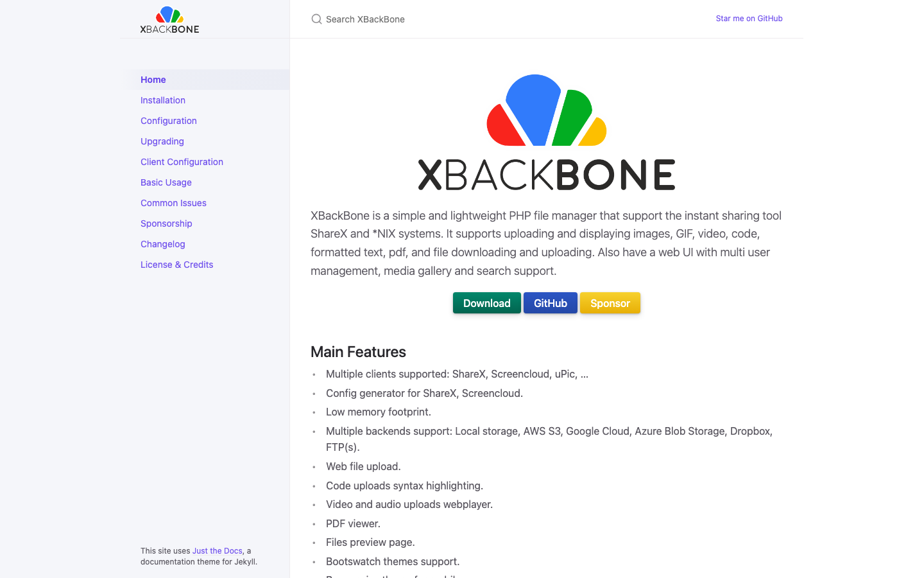This screenshot has height=578, width=924.
Task: Click the 'PDF viewer.' list item
Action: tap(353, 523)
